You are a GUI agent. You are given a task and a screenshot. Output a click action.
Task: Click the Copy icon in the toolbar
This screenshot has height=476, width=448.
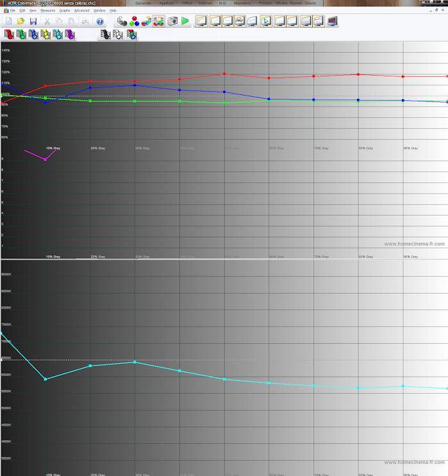tap(59, 21)
